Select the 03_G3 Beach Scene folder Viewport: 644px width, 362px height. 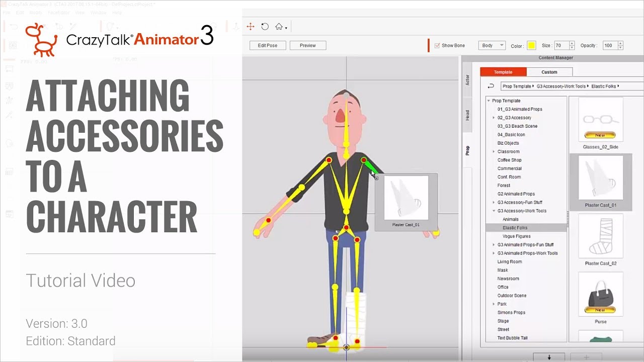[x=517, y=126]
